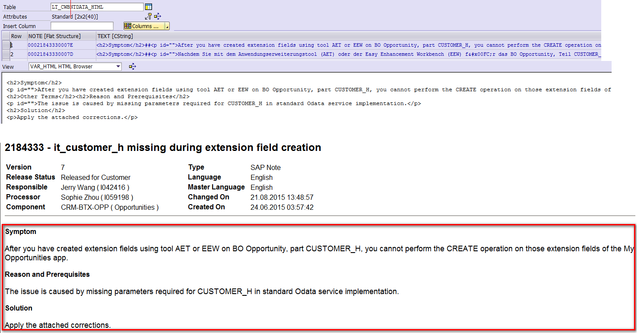Click the select-all corner of the table grid
The image size is (644, 333).
pyautogui.click(x=6, y=36)
